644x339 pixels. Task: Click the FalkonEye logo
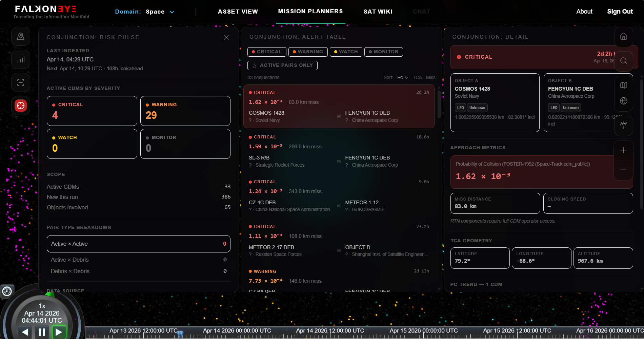click(x=52, y=12)
